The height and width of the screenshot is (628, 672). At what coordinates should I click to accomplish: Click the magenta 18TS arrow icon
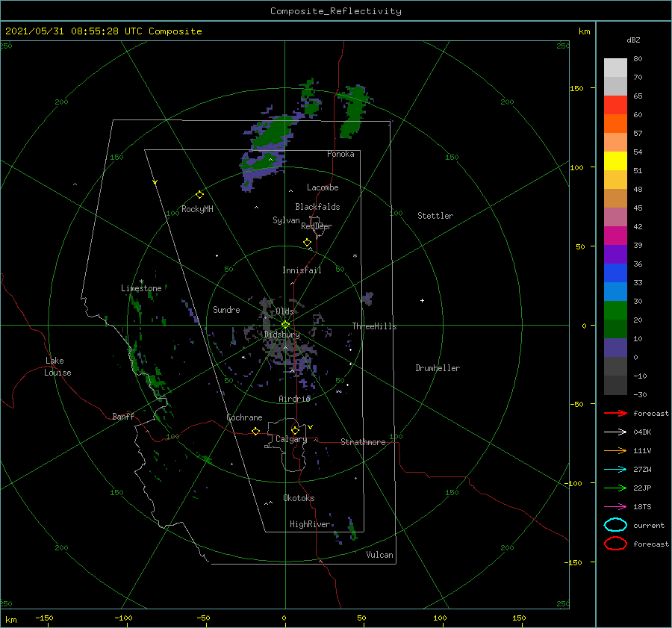pos(615,507)
